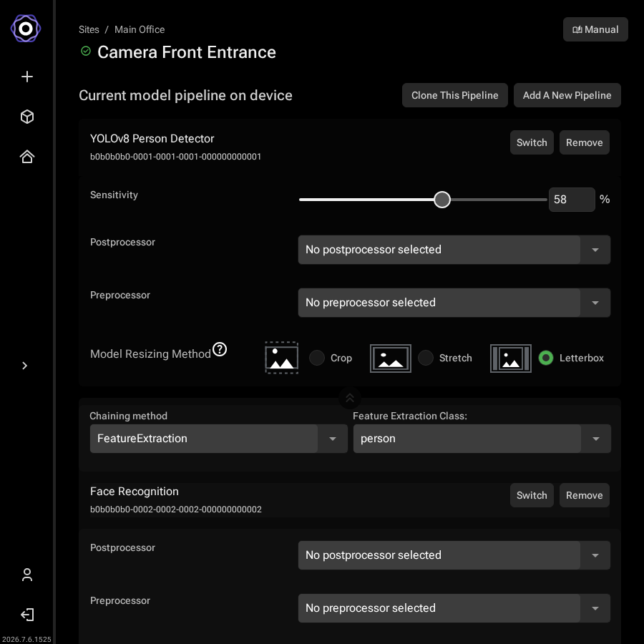
Task: Click the plus add icon in sidebar
Action: click(27, 77)
